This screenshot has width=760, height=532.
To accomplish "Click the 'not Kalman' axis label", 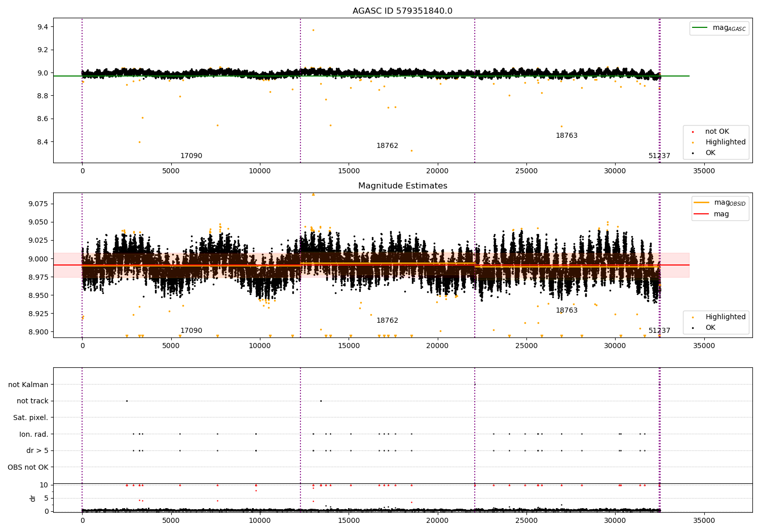I will pyautogui.click(x=28, y=385).
